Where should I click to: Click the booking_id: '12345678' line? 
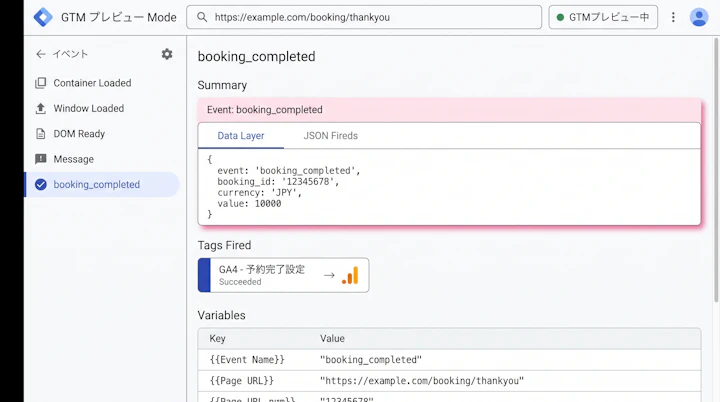coord(278,181)
